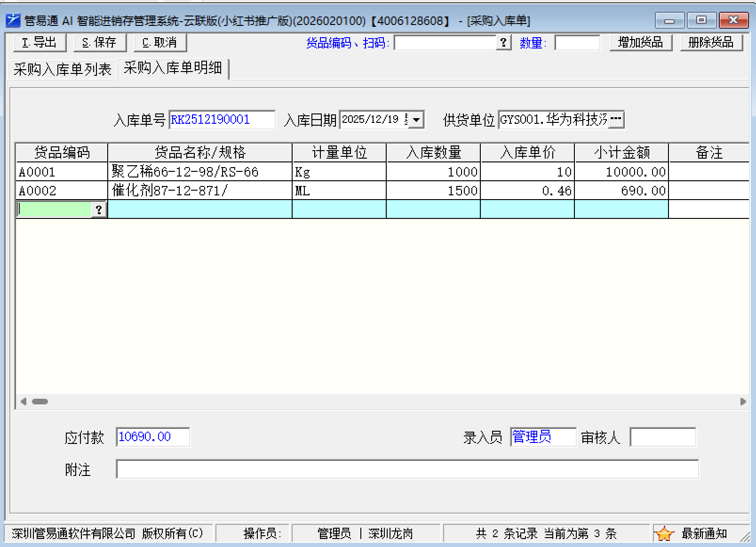
Task: Click the star icon next to 最新通知
Action: (664, 533)
